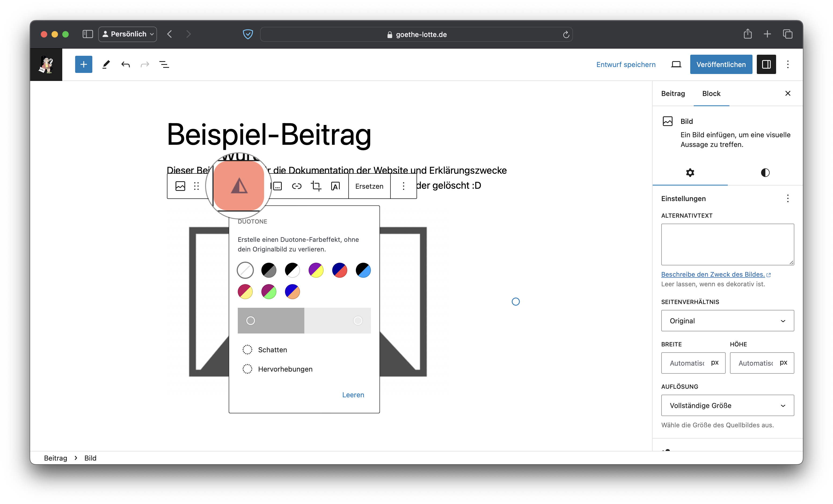The image size is (833, 504).
Task: Click Leeren to clear the duotone
Action: 353,395
